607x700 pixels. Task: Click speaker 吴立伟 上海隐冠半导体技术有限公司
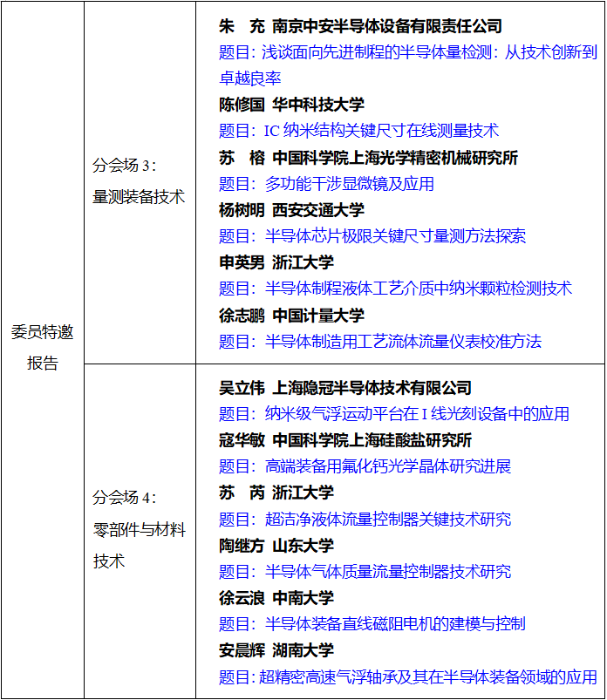[x=344, y=388]
